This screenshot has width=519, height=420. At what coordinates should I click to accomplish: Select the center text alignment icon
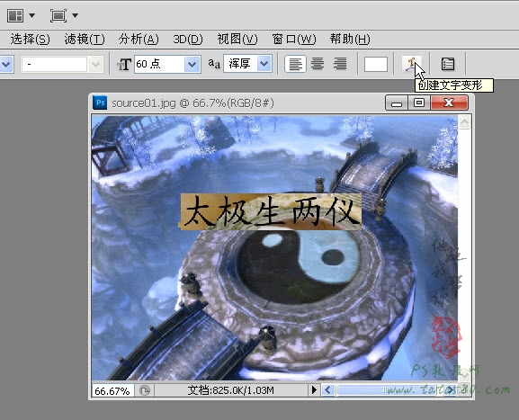coord(318,64)
